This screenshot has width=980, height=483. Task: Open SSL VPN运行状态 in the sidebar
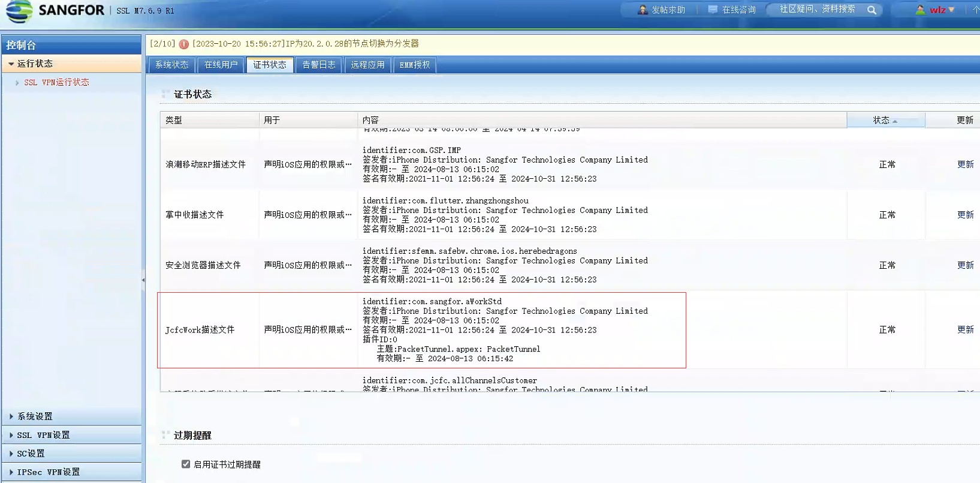click(56, 82)
